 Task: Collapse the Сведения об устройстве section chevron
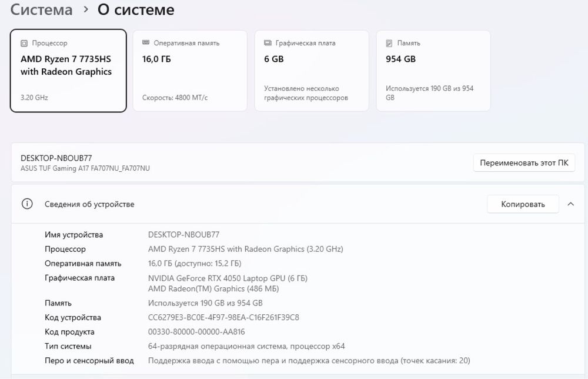(571, 204)
